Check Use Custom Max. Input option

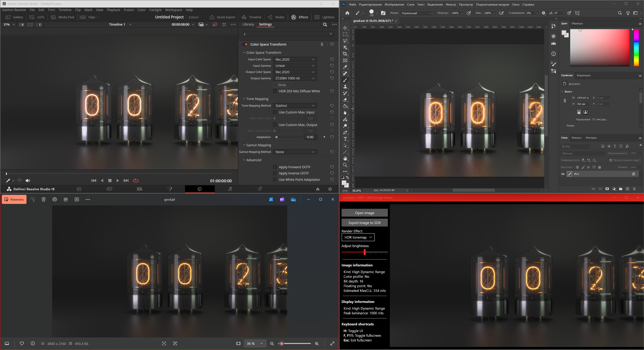click(275, 112)
